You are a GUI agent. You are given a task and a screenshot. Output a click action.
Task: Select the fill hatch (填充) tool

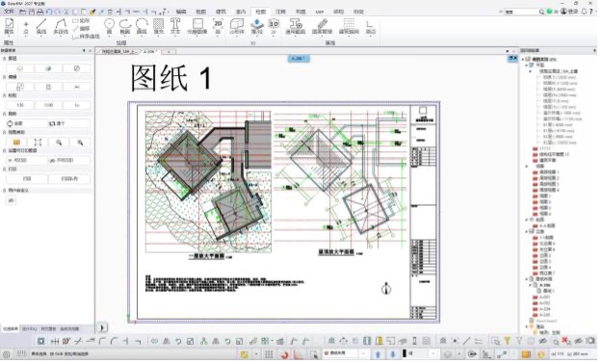tap(158, 26)
